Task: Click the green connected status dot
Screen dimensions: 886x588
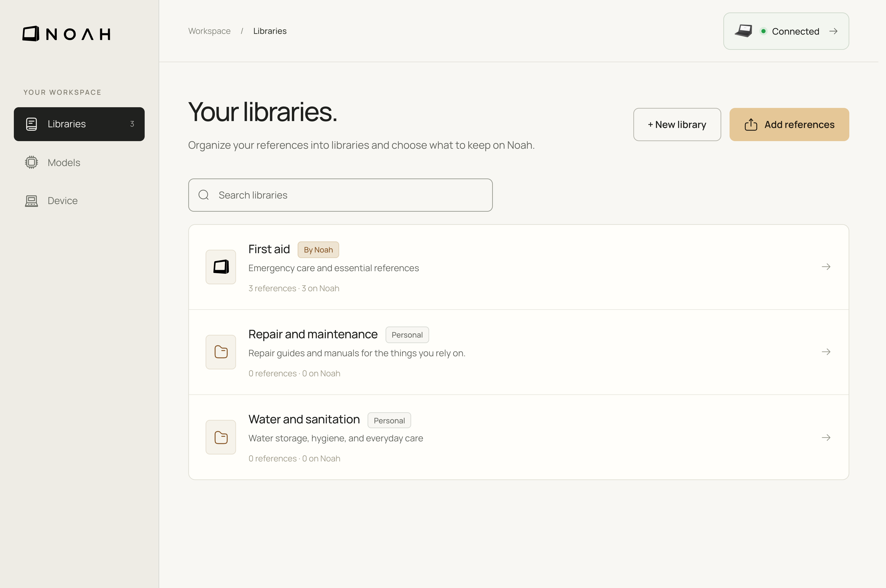Action: [763, 31]
